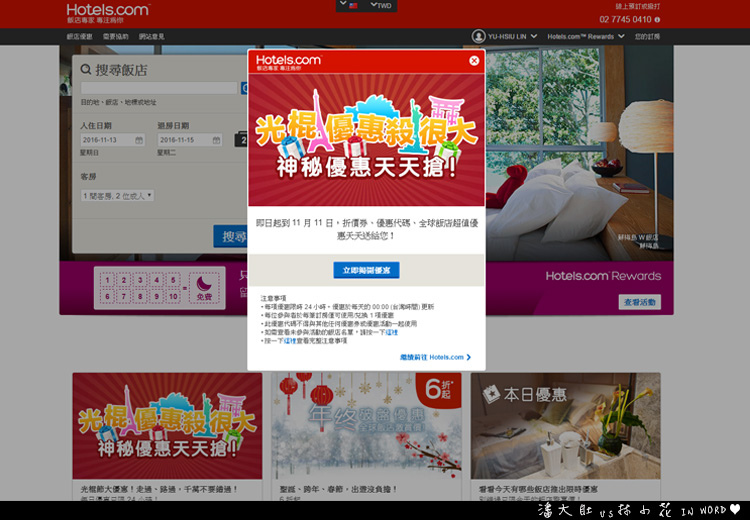Open the 本日優惠 deal card thumbnail
This screenshot has width=750, height=520.
[x=565, y=426]
